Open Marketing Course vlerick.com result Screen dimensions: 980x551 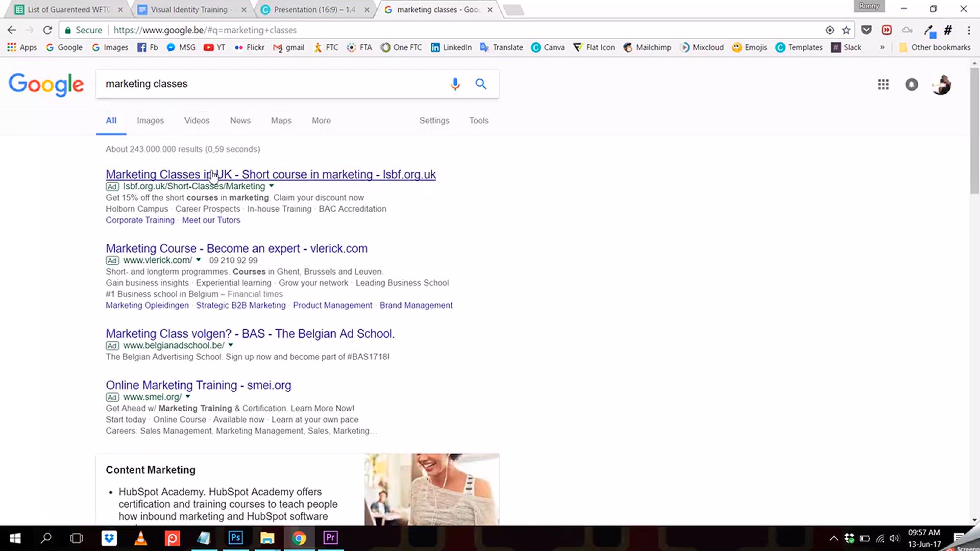coord(236,248)
